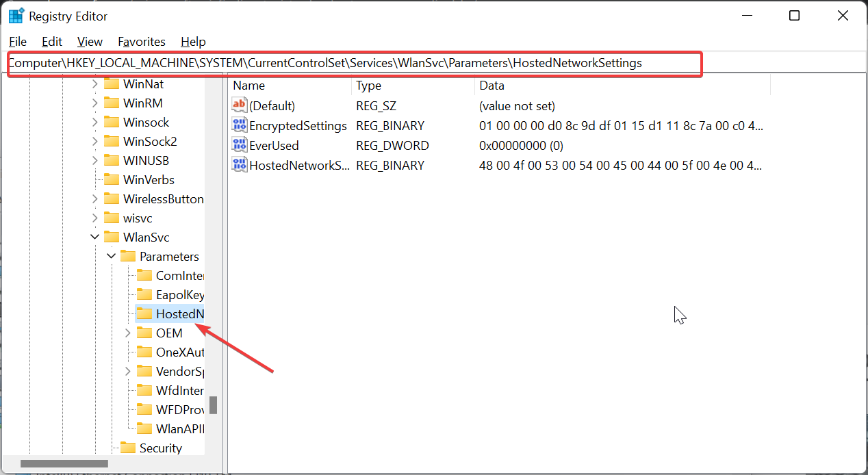Select the VendorSp folder icon
Image resolution: width=868 pixels, height=475 pixels.
click(144, 372)
